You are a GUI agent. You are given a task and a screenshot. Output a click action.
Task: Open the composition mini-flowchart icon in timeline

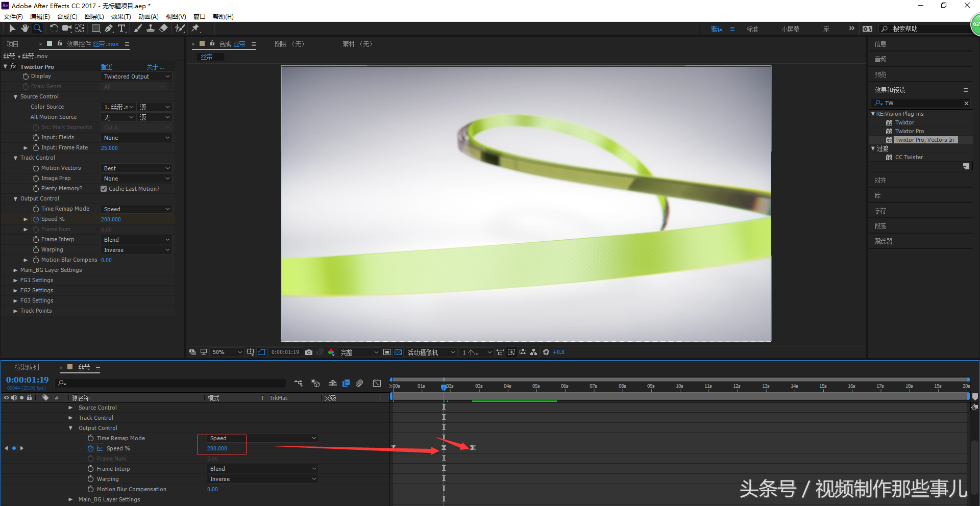tap(298, 383)
